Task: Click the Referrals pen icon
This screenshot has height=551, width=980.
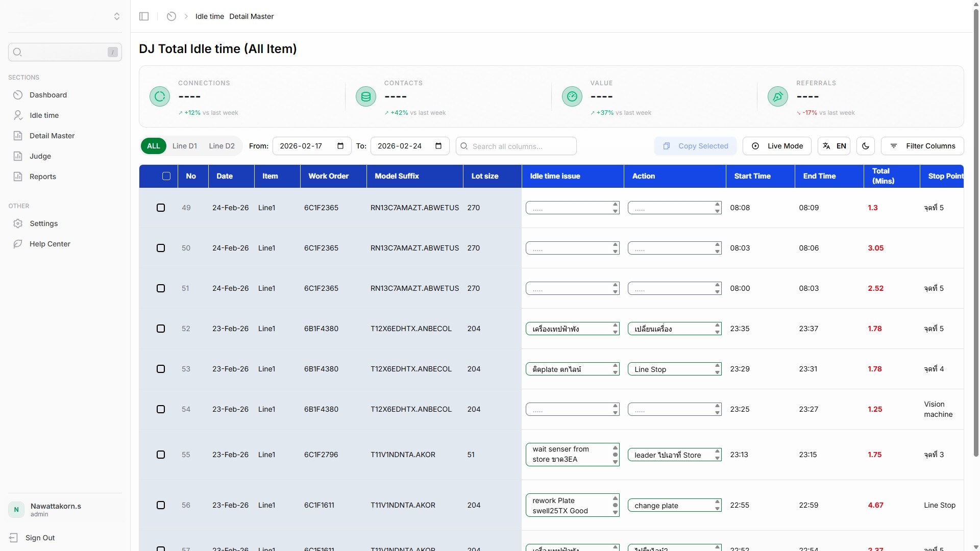Action: (778, 96)
